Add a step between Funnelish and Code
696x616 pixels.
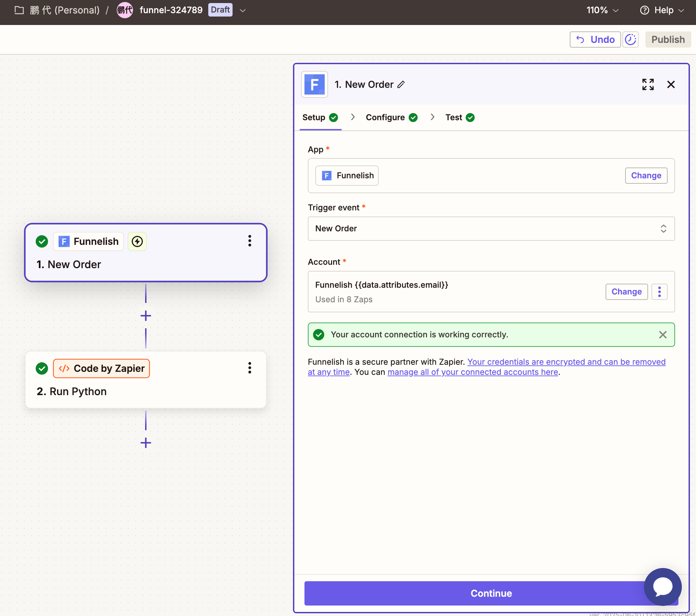tap(146, 316)
